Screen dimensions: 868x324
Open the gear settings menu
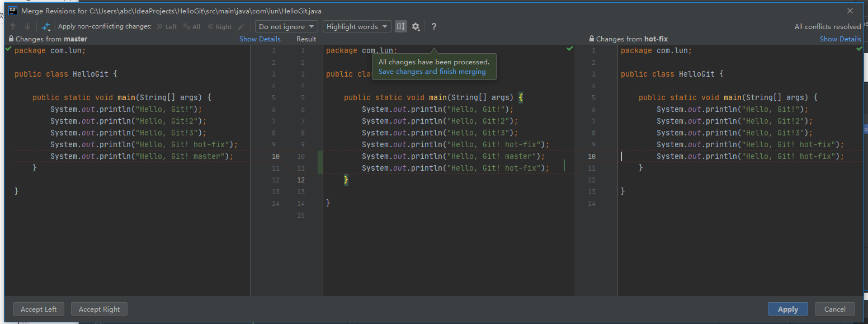(416, 26)
